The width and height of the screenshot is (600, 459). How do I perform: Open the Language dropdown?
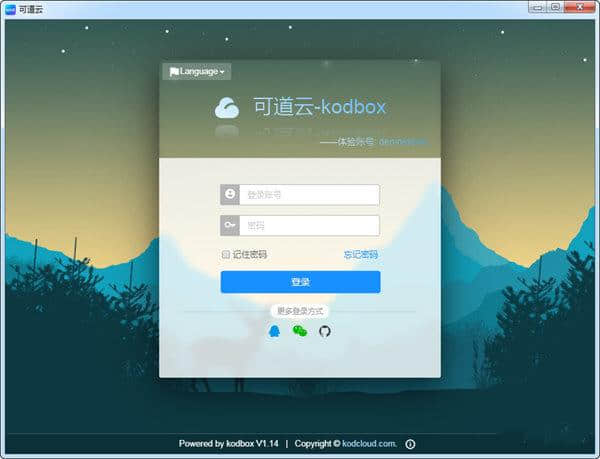tap(197, 72)
